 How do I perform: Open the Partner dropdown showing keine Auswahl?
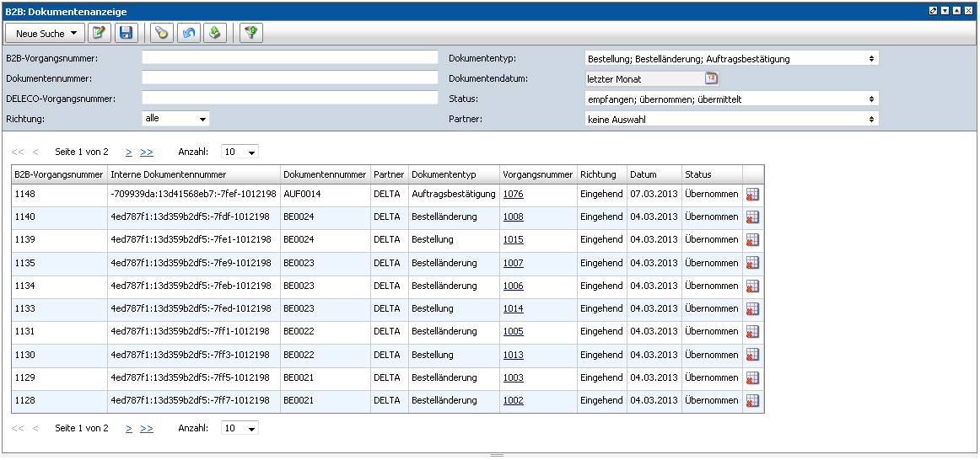731,119
